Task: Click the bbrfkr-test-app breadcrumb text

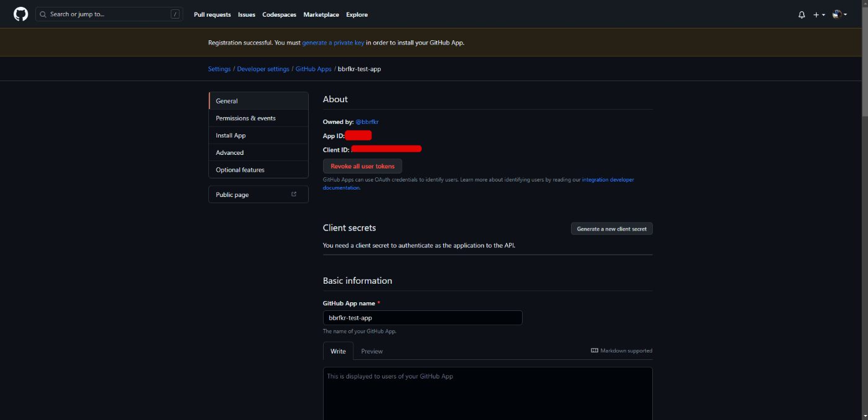Action: coord(360,69)
